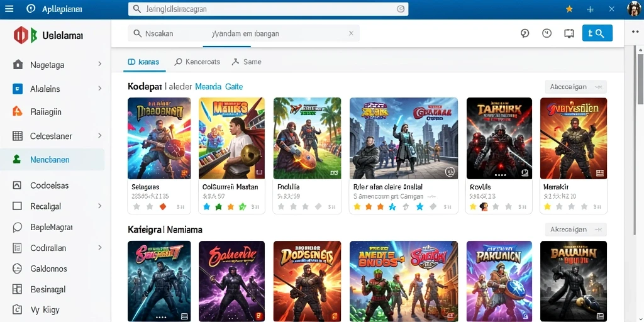Click the badge icon on Rller afan cover
The width and height of the screenshot is (644, 322).
coord(450,171)
